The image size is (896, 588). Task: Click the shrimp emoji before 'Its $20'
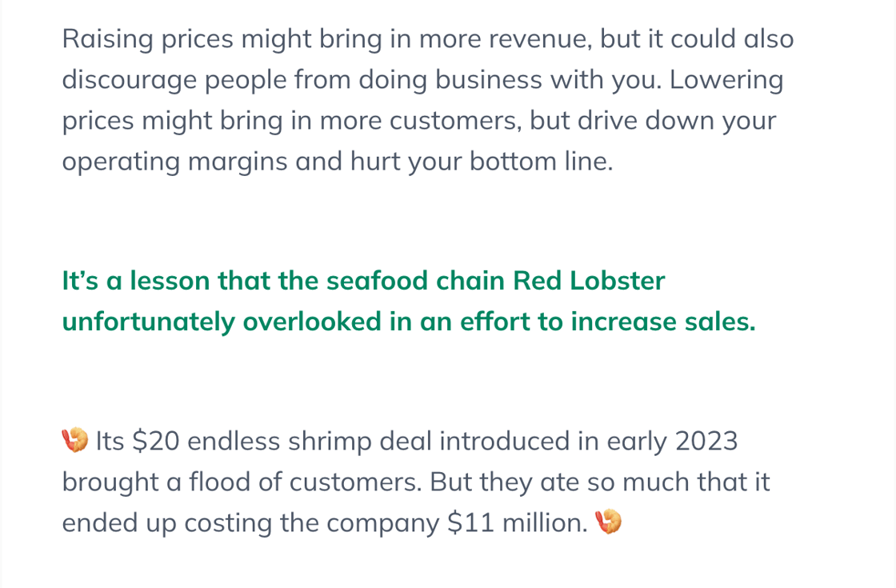[x=75, y=440]
